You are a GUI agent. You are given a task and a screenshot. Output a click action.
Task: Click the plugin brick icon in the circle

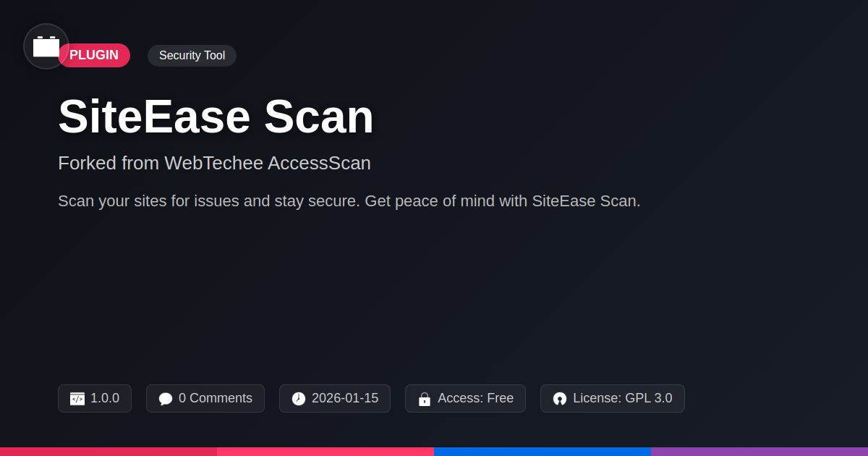click(x=46, y=46)
